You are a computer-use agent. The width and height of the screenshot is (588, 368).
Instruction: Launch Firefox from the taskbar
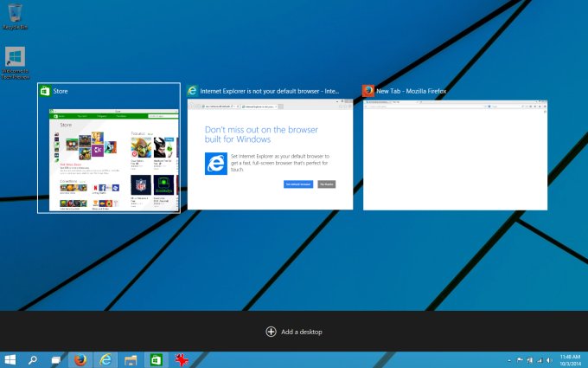pos(80,359)
